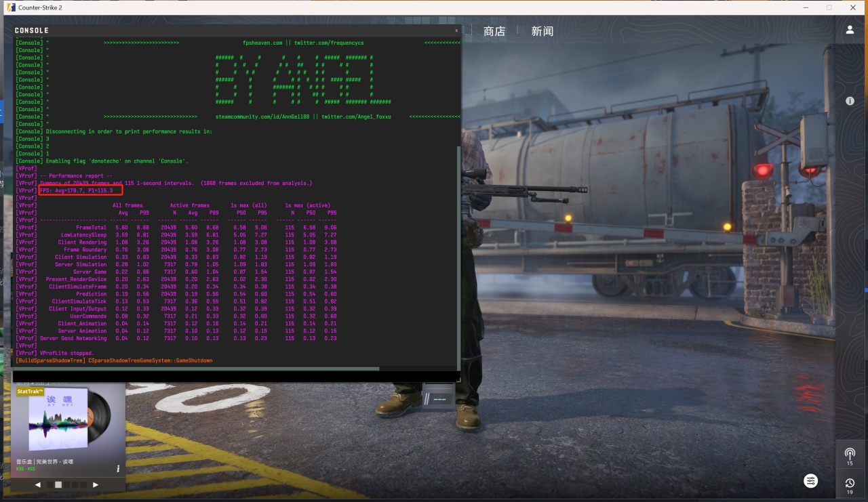Click the 'Performance report' line
The image size is (868, 502).
click(76, 175)
